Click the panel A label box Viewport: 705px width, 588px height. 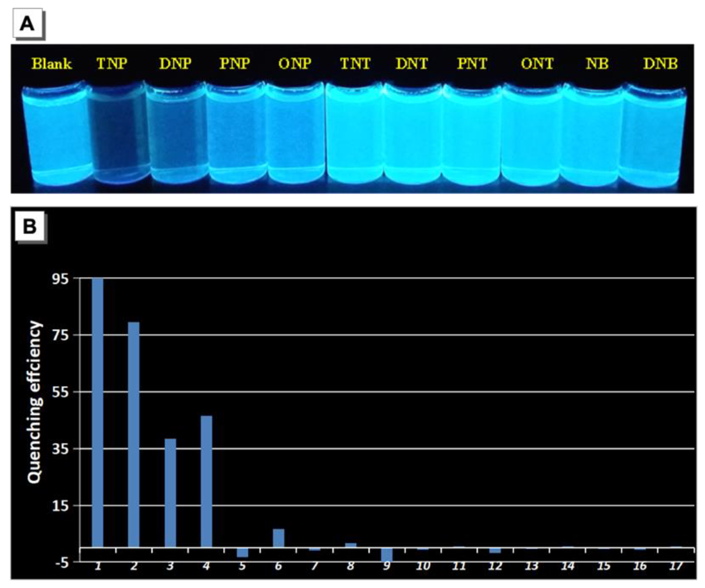point(27,23)
